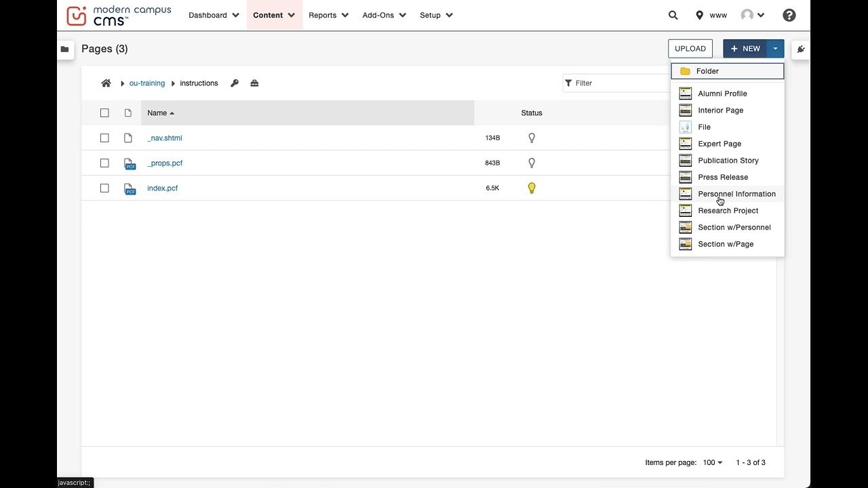Click the Modern Campus CMS logo
This screenshot has height=488, width=868.
(x=119, y=15)
